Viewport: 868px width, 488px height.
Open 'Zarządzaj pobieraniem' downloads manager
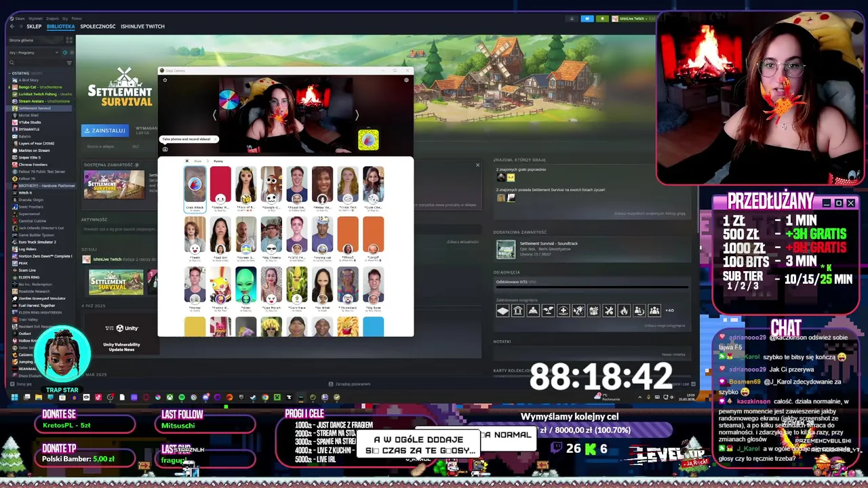pos(350,384)
